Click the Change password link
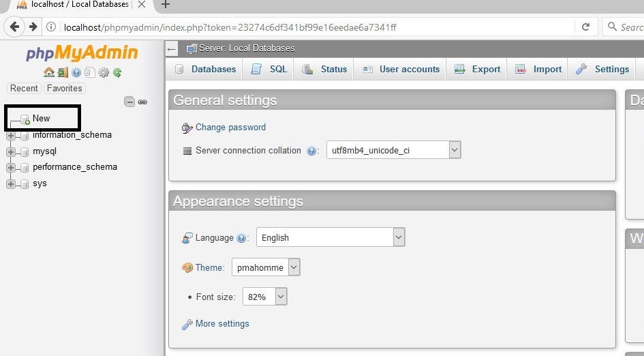Image resolution: width=644 pixels, height=356 pixels. coord(230,128)
